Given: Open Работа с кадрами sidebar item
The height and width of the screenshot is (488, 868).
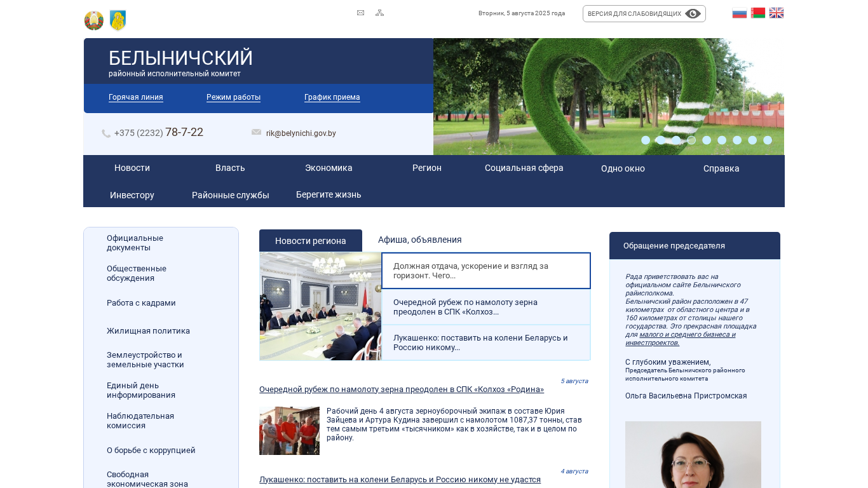Looking at the screenshot, I should coord(141,303).
